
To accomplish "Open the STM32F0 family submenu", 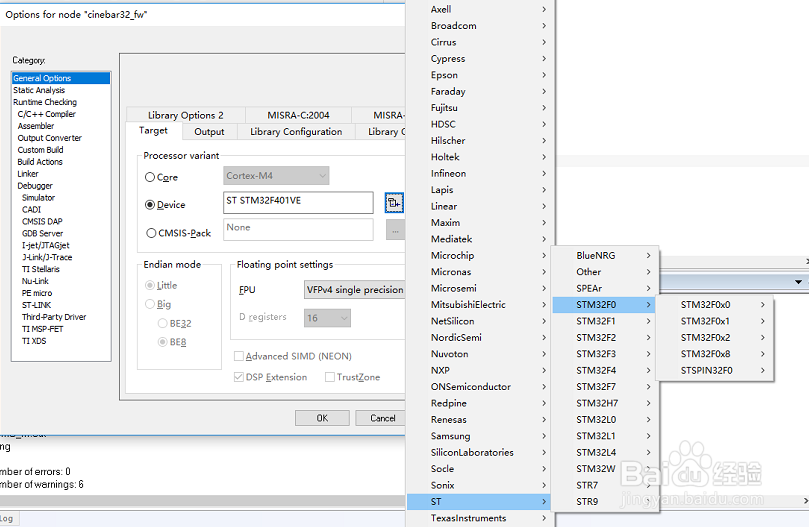I will click(x=606, y=305).
